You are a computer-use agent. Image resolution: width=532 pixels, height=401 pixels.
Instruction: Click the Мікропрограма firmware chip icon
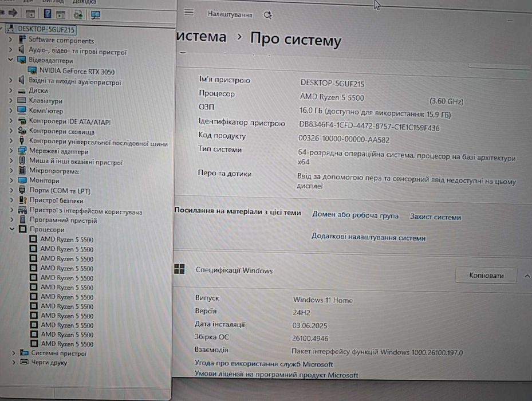pos(22,170)
